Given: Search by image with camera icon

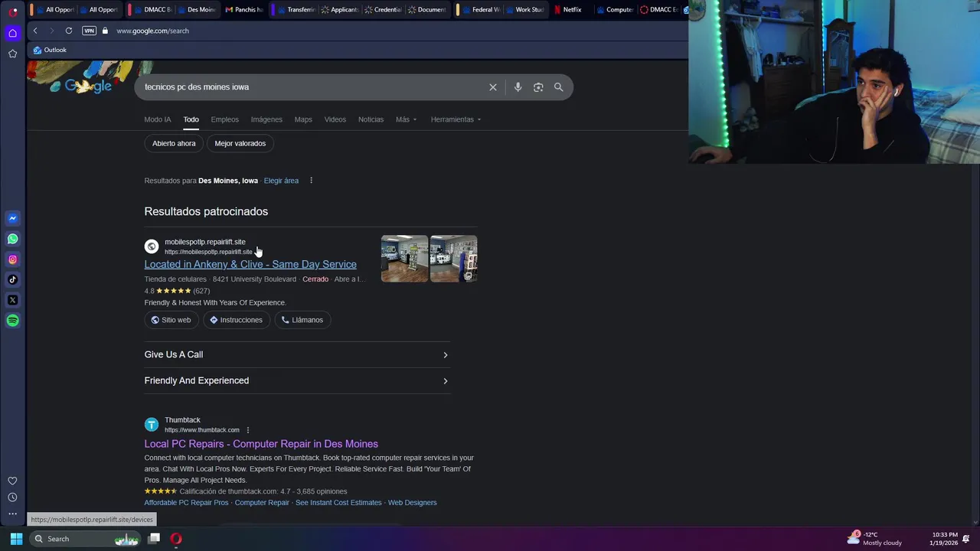Looking at the screenshot, I should (x=538, y=87).
